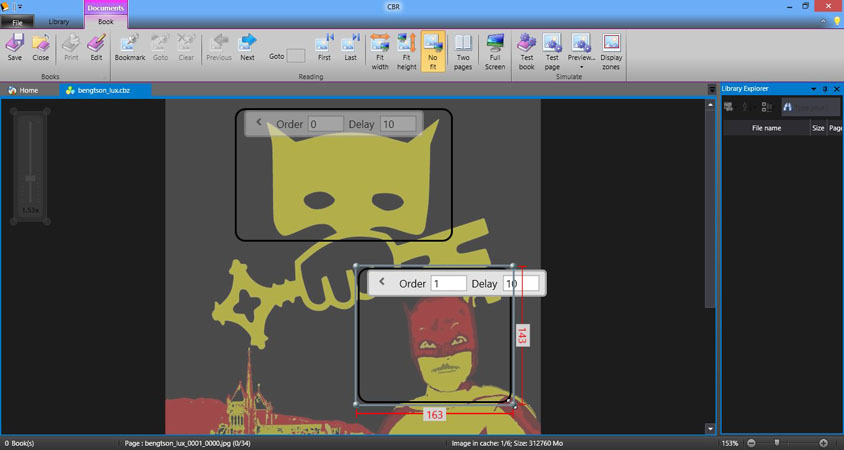Sort by Size column
This screenshot has width=844, height=450.
tap(818, 128)
